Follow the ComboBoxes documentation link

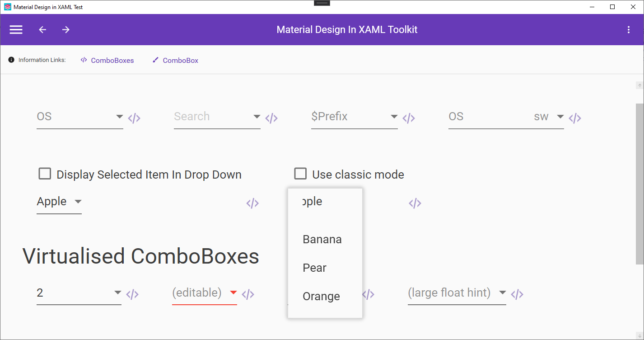point(112,60)
